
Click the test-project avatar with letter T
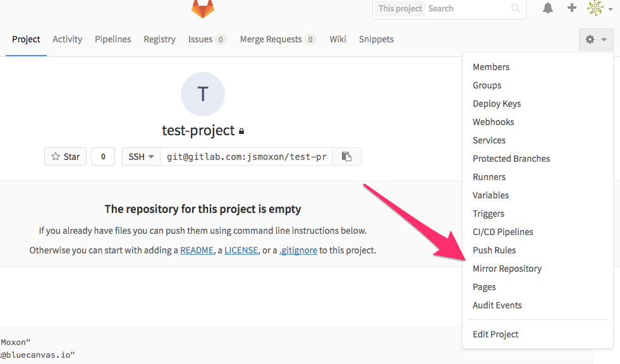(x=202, y=94)
